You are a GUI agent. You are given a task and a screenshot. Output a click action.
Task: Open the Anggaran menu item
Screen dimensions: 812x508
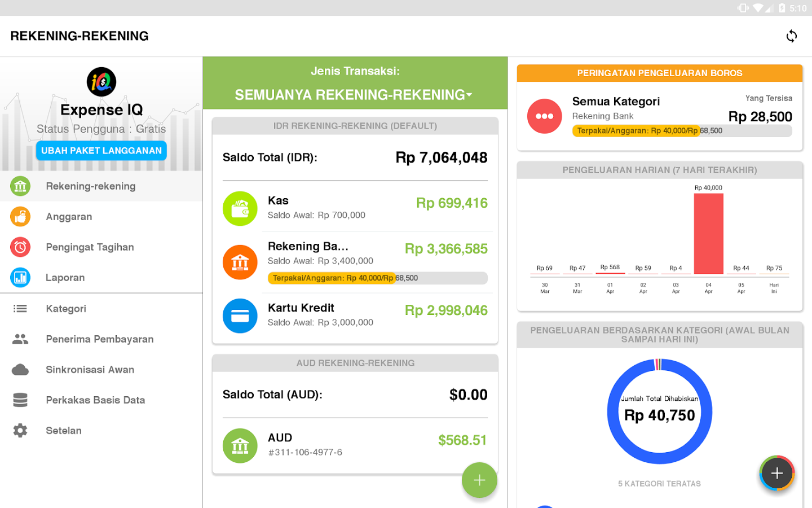coord(101,217)
